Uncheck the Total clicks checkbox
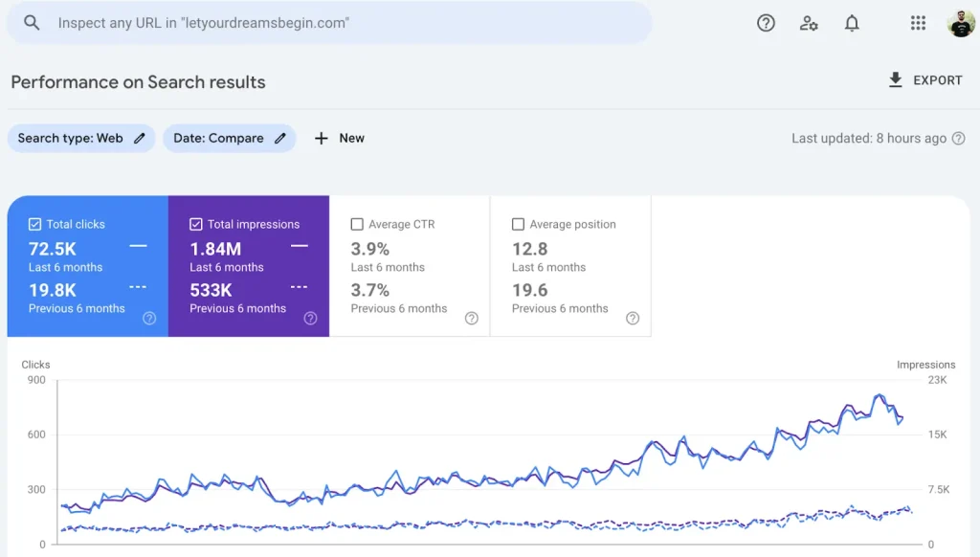Screen dimensions: 980x557 click(35, 224)
